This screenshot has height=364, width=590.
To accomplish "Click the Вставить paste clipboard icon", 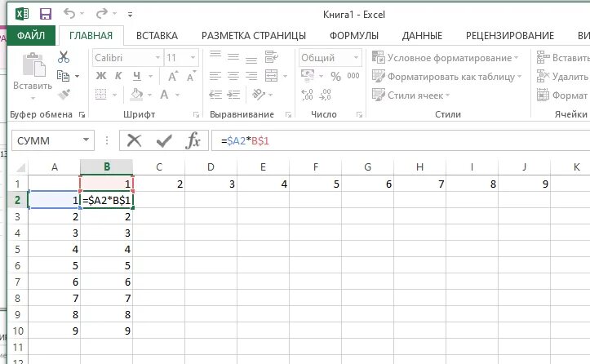I will 33,64.
